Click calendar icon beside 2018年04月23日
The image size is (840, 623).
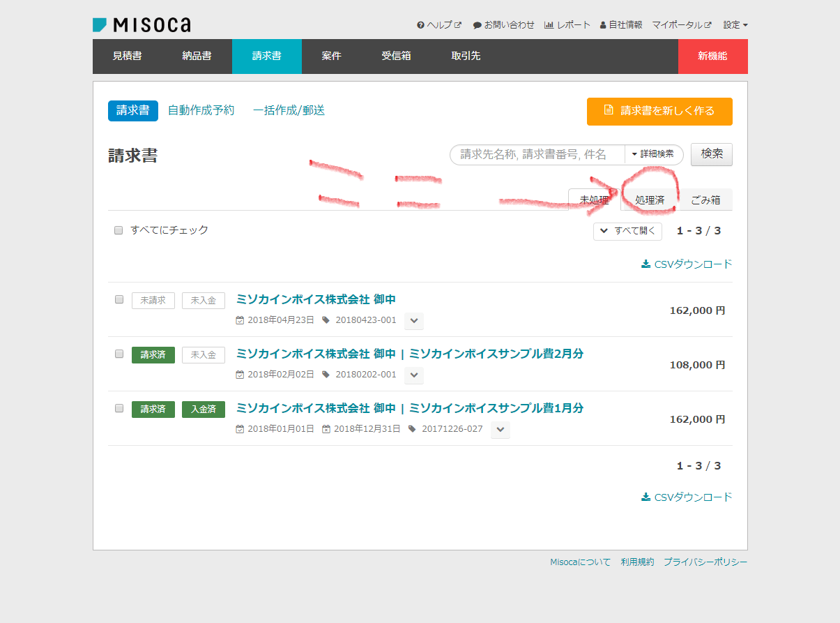240,320
